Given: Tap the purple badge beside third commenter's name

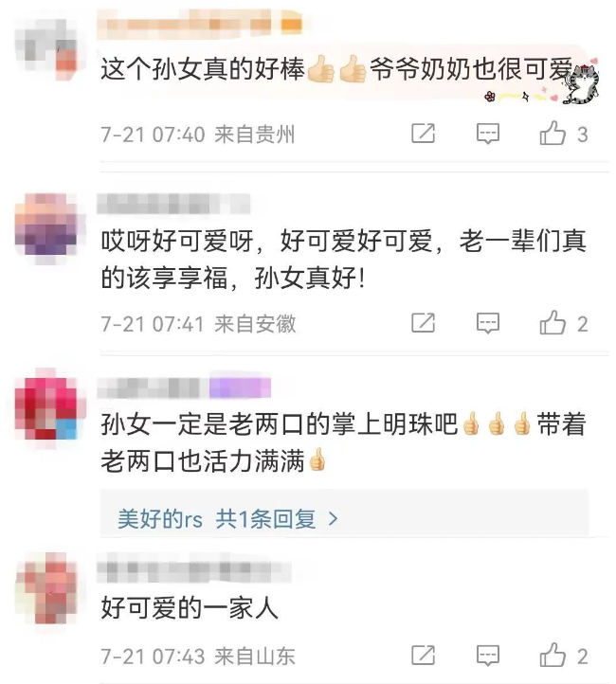Looking at the screenshot, I should [x=240, y=387].
